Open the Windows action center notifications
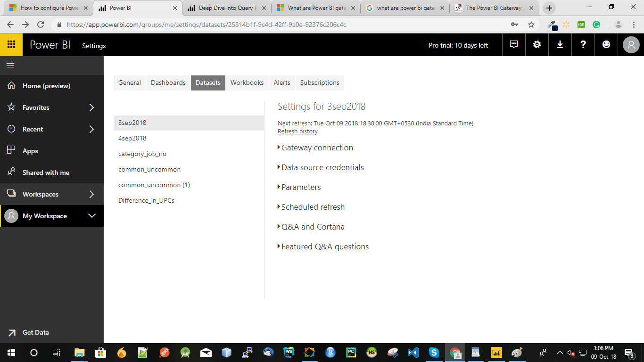 tap(629, 352)
